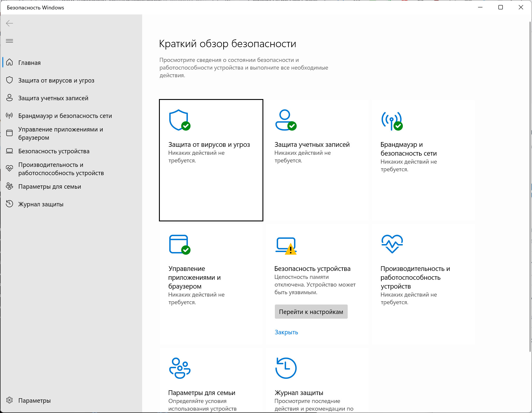The image size is (532, 413).
Task: Open Журнал защиты from the sidebar
Action: [x=41, y=204]
